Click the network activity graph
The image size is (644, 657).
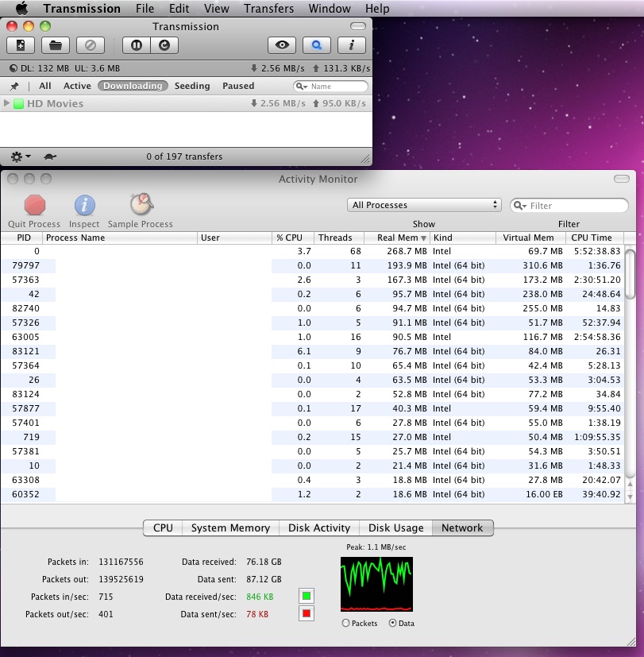376,584
